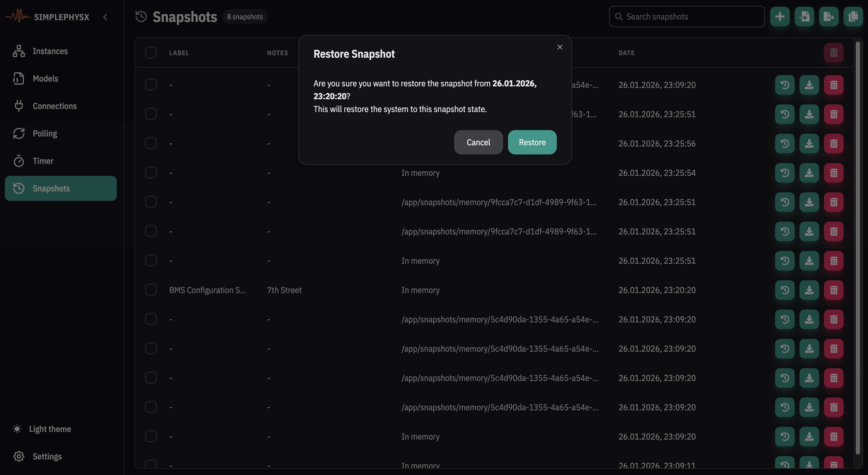Screen dimensions: 868x475
Task: Click the copy snapshots icon in toolbar
Action: tap(852, 16)
